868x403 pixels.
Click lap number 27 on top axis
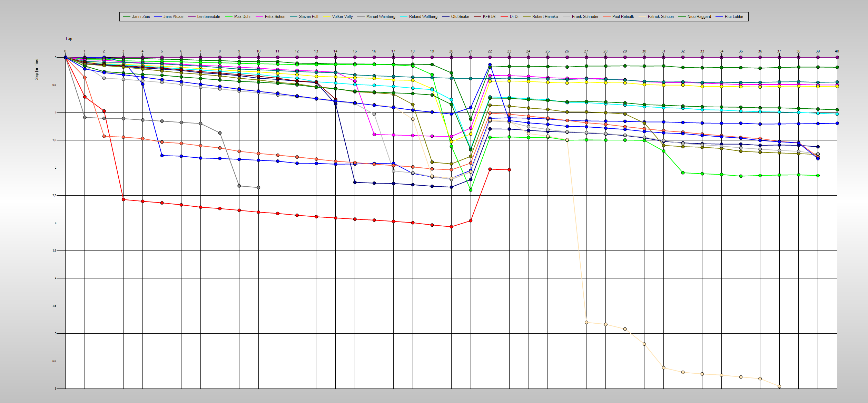[586, 51]
